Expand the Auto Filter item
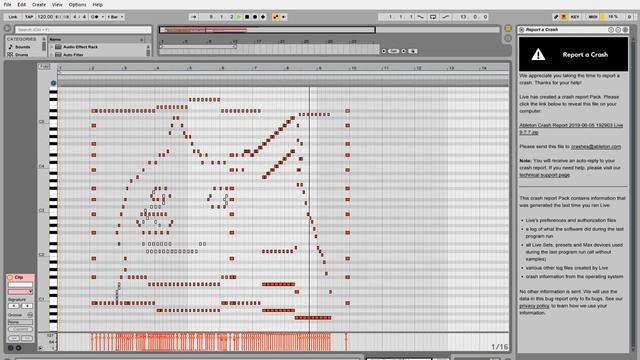640x360 pixels. pos(52,54)
